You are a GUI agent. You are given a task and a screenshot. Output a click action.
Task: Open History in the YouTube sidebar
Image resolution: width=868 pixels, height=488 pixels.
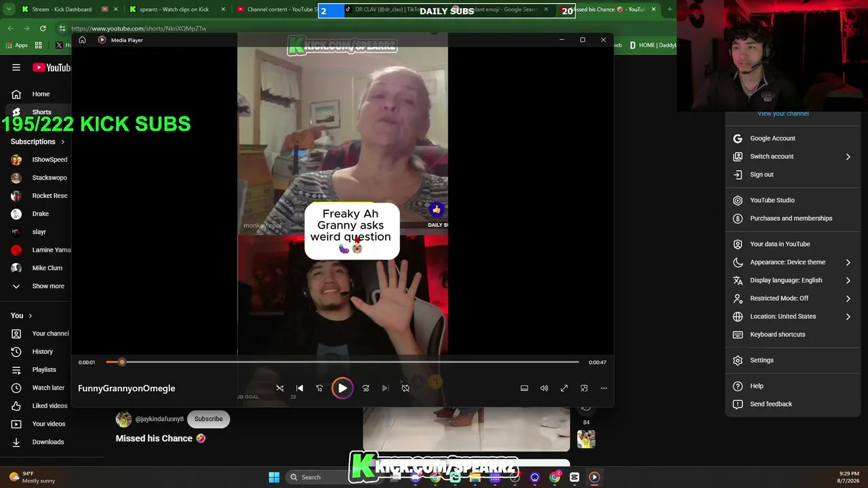pyautogui.click(x=41, y=352)
